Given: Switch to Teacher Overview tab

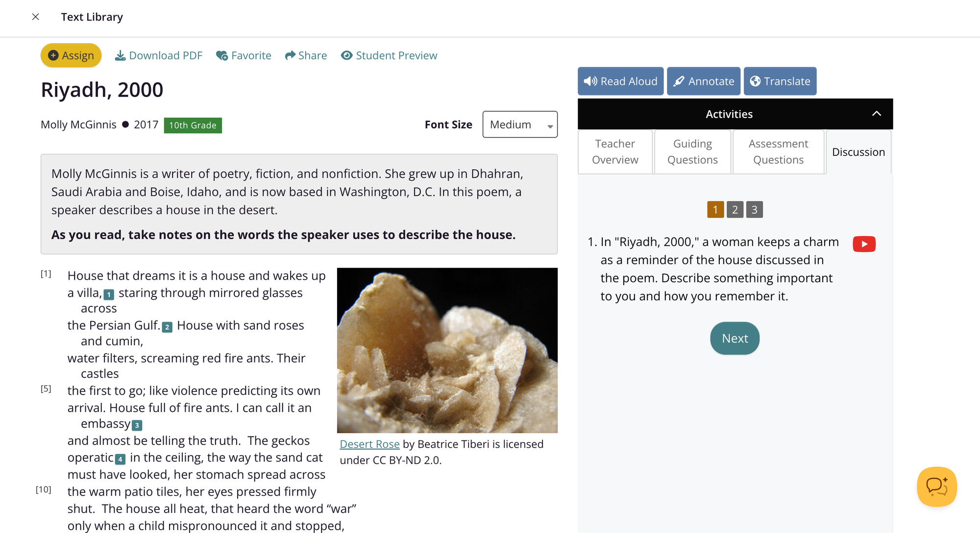Looking at the screenshot, I should 615,152.
